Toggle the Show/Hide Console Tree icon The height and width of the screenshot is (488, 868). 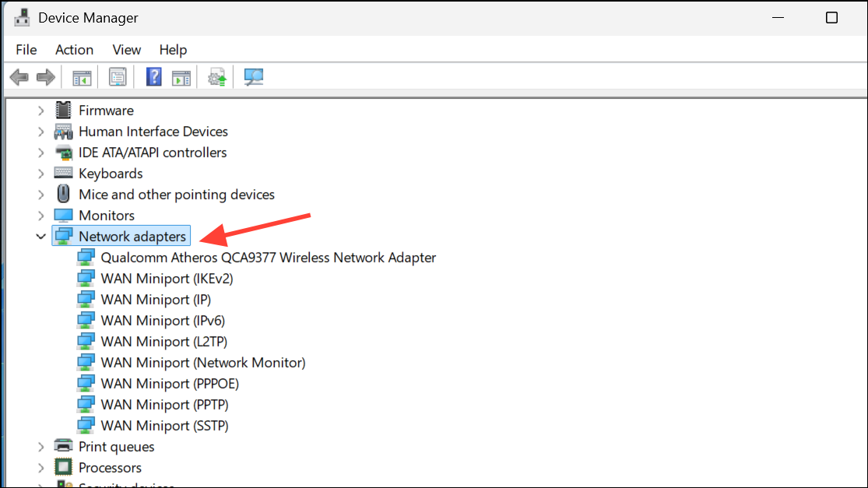[80, 76]
